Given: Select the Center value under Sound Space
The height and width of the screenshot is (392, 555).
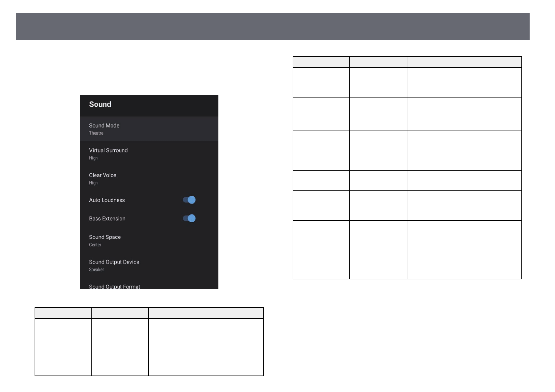Looking at the screenshot, I should (95, 245).
